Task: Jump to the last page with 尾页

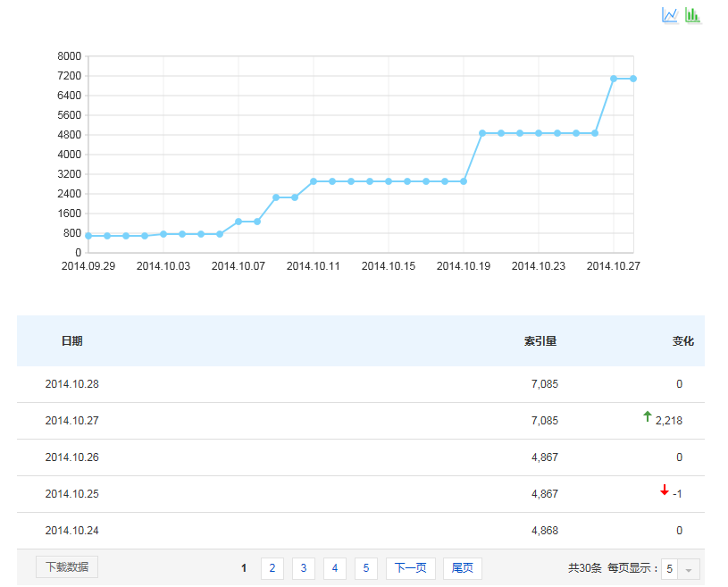Action: tap(463, 568)
